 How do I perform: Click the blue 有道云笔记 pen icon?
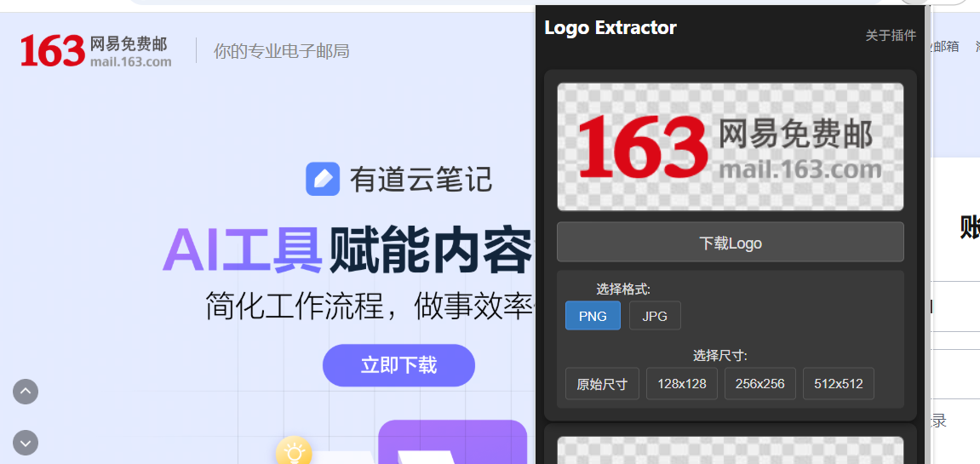(323, 179)
